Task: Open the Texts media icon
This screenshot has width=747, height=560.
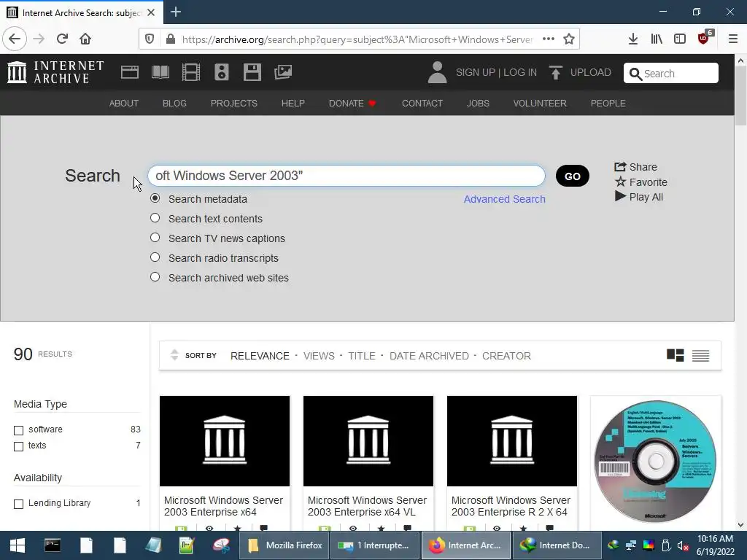Action: click(160, 72)
